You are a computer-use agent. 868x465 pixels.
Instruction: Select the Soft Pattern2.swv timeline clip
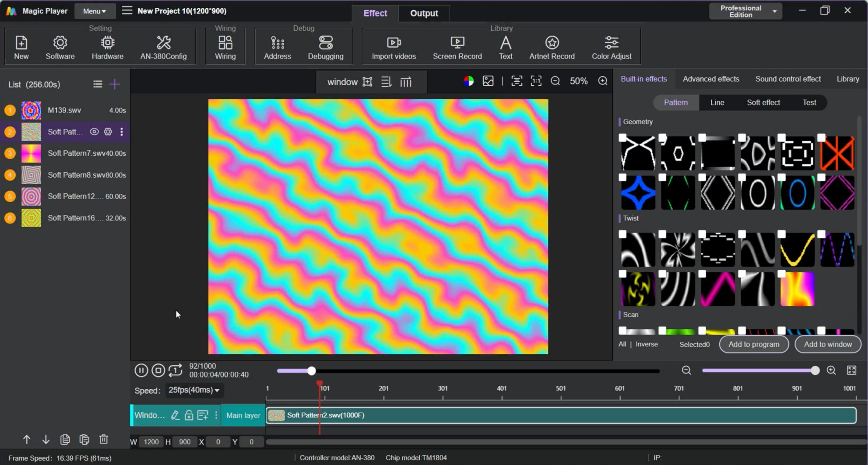coord(561,415)
